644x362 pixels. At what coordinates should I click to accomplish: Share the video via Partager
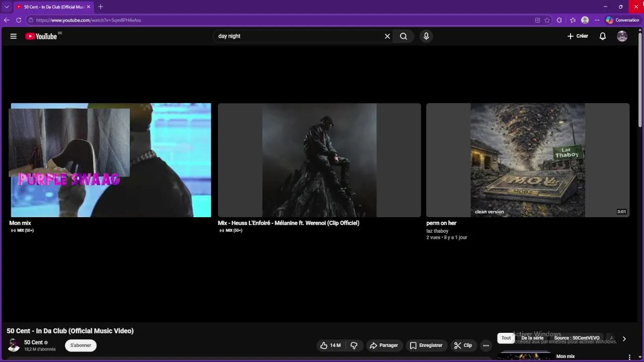[x=384, y=345]
